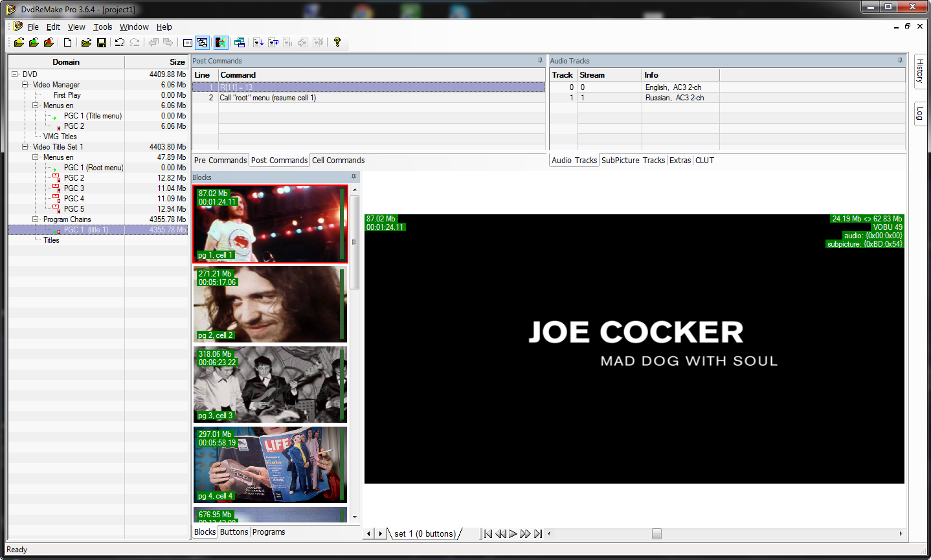Click the yellow import DVD folder icon
The height and width of the screenshot is (560, 931).
[x=19, y=42]
